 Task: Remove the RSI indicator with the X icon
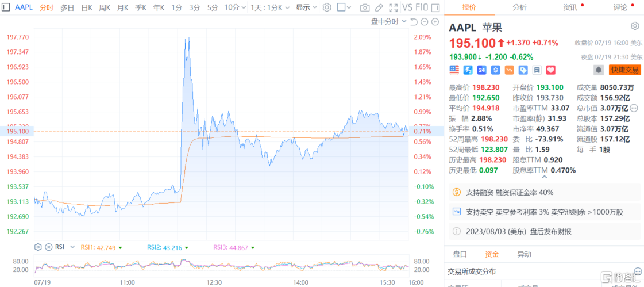click(x=48, y=247)
